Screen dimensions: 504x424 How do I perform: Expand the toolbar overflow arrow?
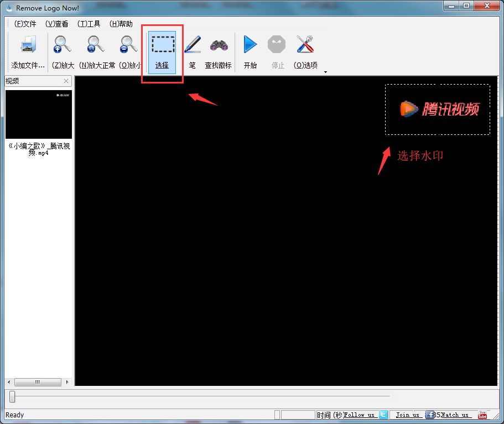point(325,72)
